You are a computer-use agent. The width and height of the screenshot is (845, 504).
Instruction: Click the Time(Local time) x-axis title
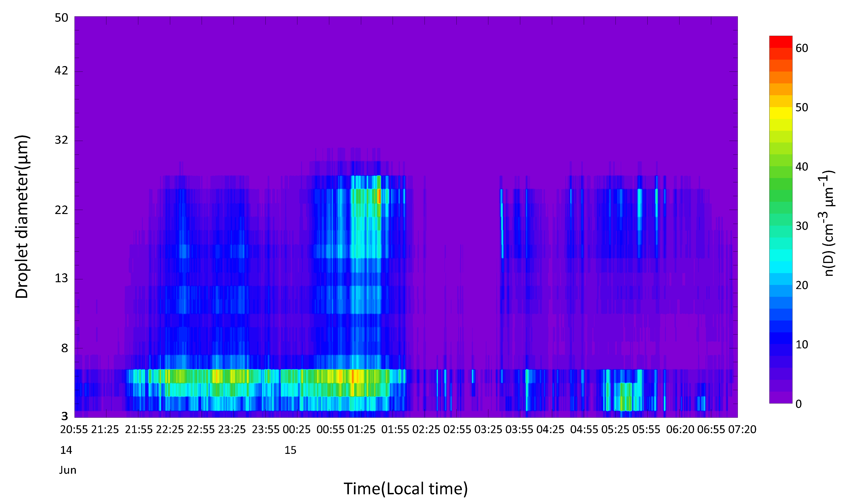(x=406, y=489)
